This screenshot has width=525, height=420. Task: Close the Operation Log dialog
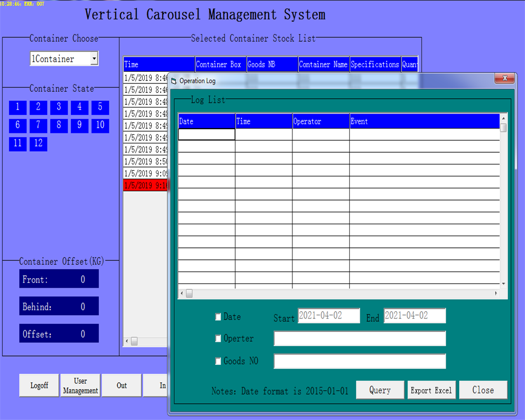point(482,390)
